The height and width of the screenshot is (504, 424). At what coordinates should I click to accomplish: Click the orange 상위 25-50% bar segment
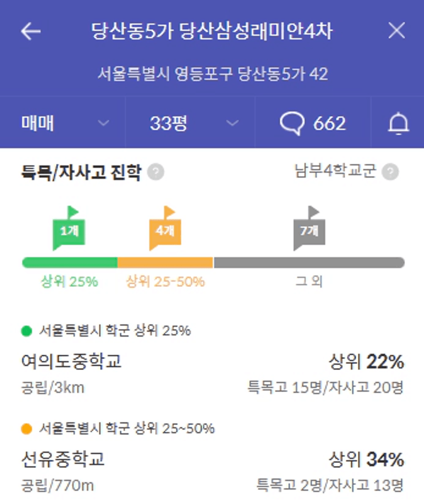tap(165, 263)
